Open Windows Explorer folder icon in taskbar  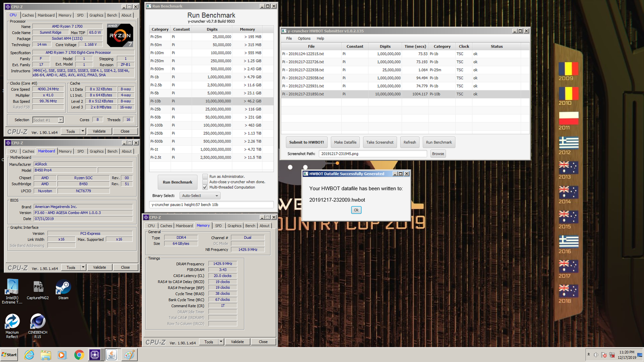46,355
